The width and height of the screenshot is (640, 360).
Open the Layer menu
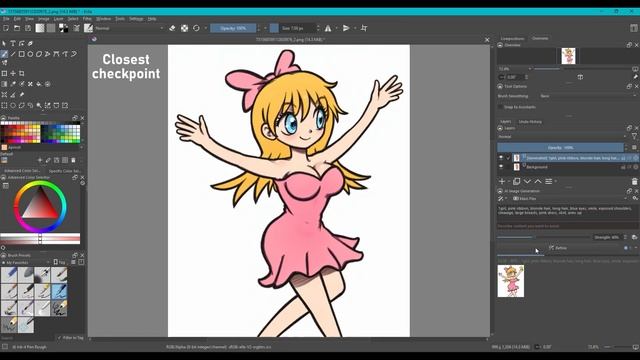[58, 19]
